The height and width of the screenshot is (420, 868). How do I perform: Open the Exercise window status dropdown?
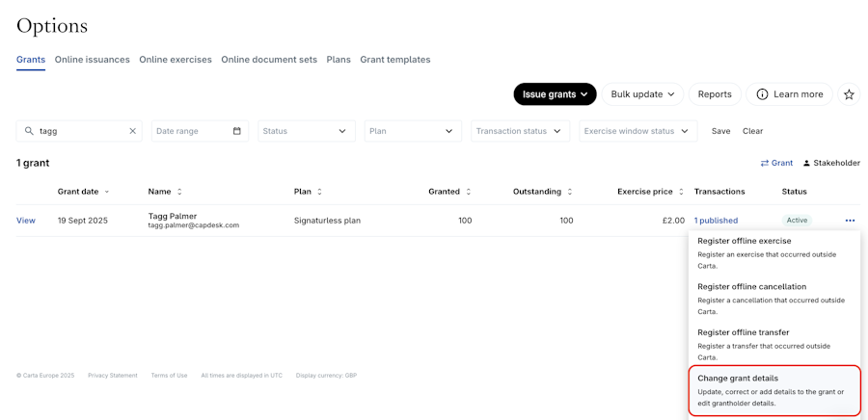(x=637, y=131)
